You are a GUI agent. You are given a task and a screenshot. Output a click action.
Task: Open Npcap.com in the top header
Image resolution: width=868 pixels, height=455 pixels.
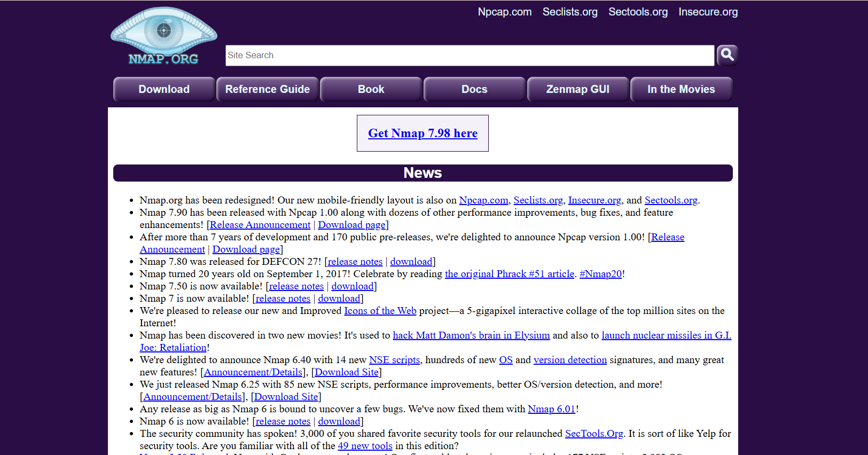(x=504, y=12)
